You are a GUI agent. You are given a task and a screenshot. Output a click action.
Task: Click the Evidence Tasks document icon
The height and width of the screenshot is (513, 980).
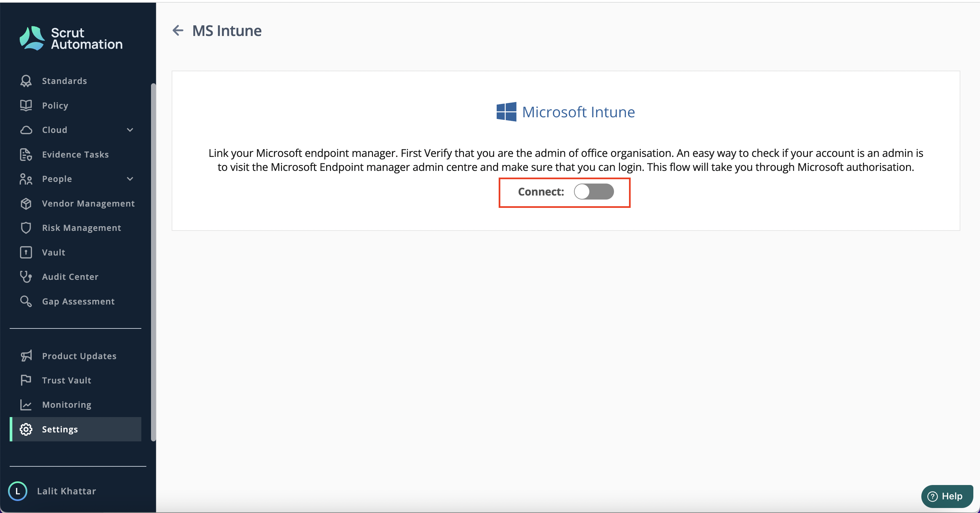(26, 154)
